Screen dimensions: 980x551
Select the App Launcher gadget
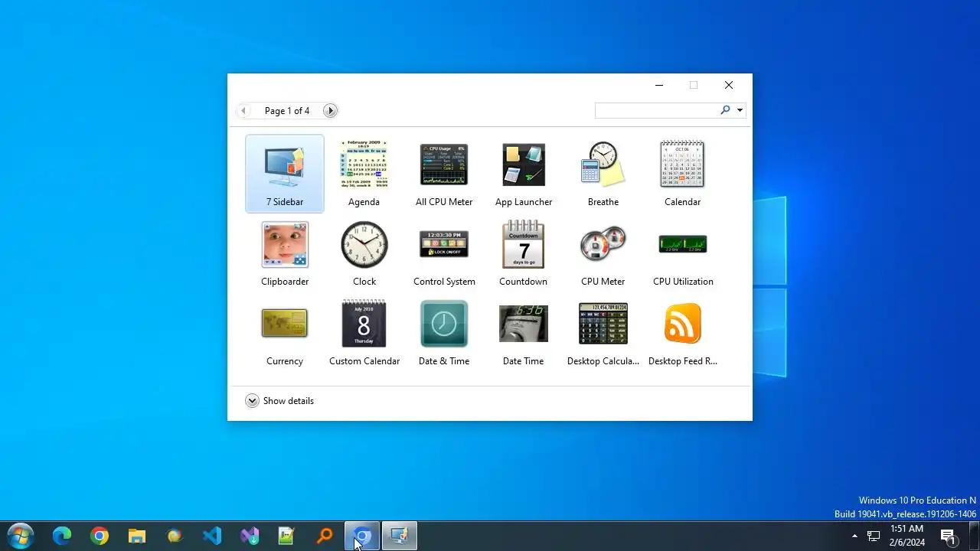point(524,174)
